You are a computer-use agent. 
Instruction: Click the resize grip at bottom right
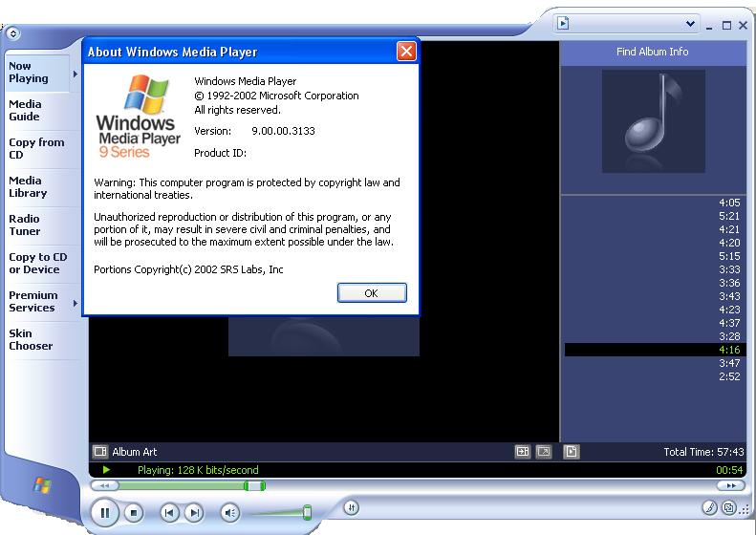click(745, 510)
